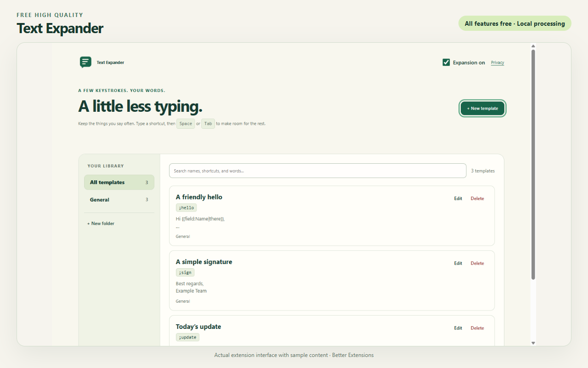Delete the A simple signature template
The height and width of the screenshot is (368, 588).
point(477,264)
